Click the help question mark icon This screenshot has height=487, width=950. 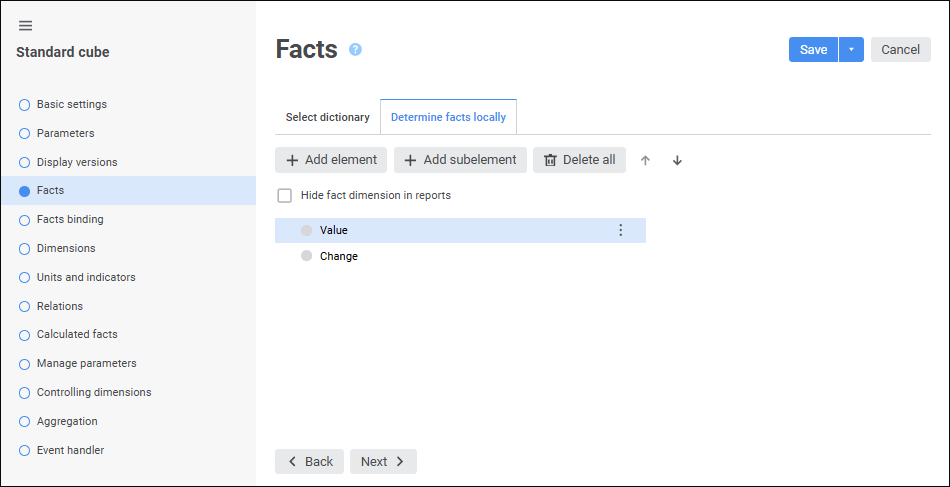355,50
